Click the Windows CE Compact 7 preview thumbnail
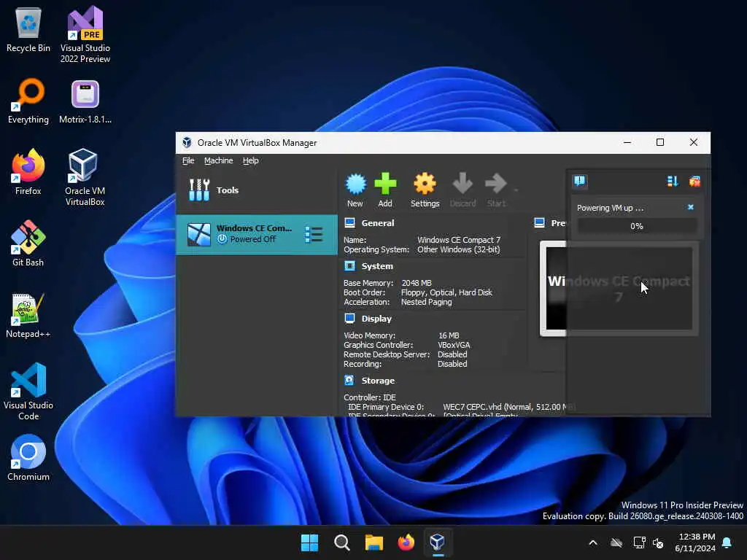The image size is (747, 560). 619,289
